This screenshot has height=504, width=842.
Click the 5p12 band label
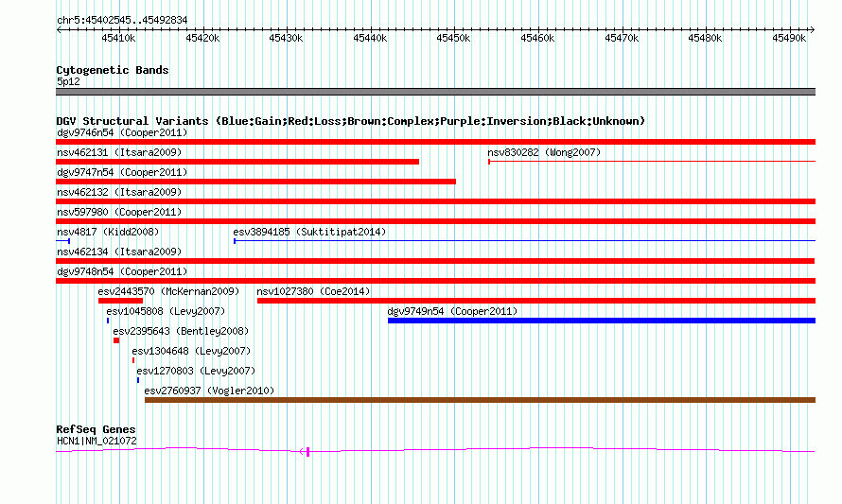click(x=68, y=81)
